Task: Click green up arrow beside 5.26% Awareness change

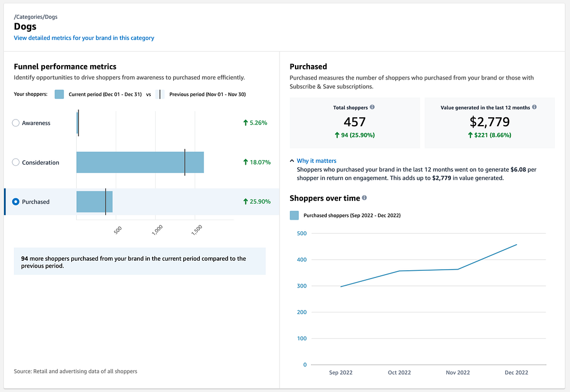Action: 245,123
